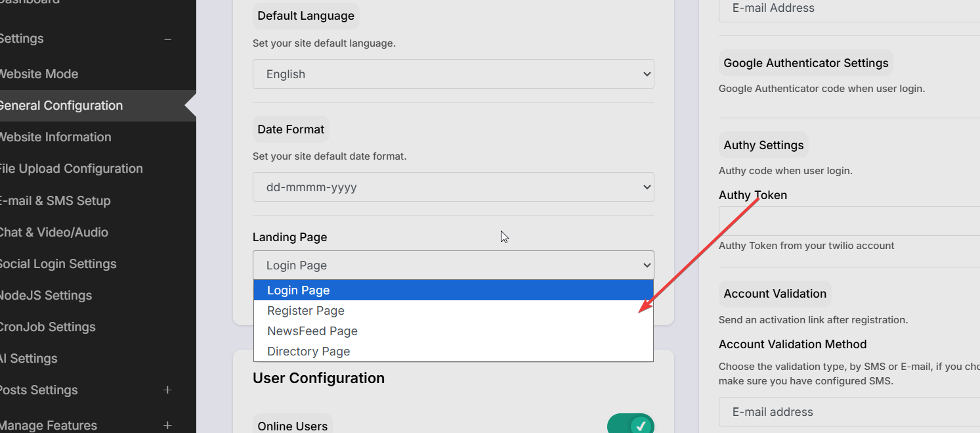Expand Manage Features plus icon
980x433 pixels.
(167, 426)
